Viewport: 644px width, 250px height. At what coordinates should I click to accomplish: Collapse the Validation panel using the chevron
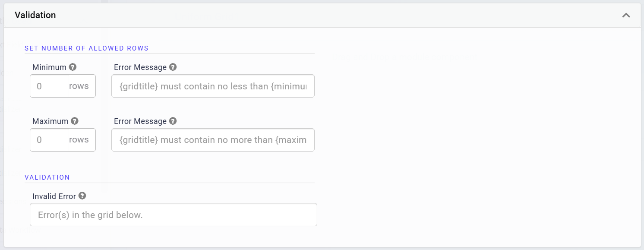coord(626,15)
